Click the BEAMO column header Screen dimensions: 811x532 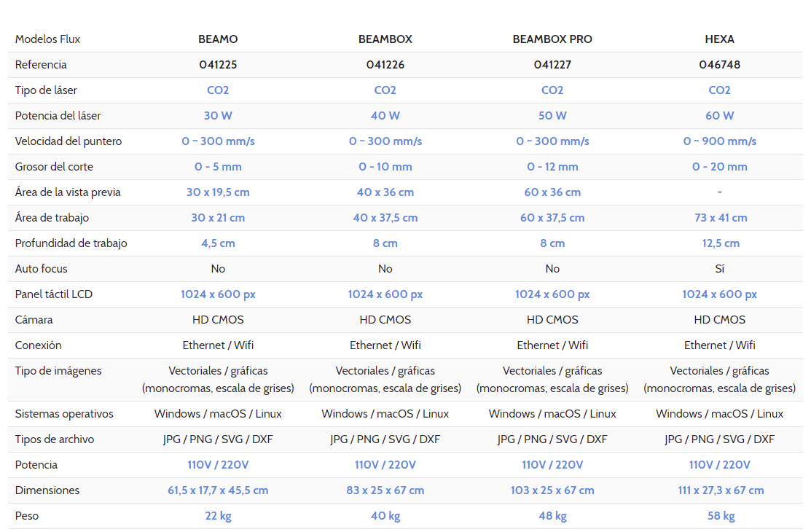[218, 39]
